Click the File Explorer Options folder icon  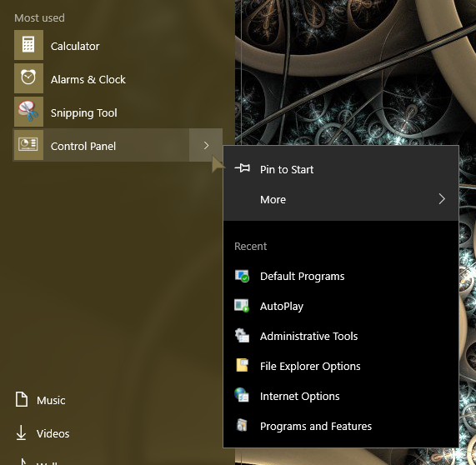point(242,366)
